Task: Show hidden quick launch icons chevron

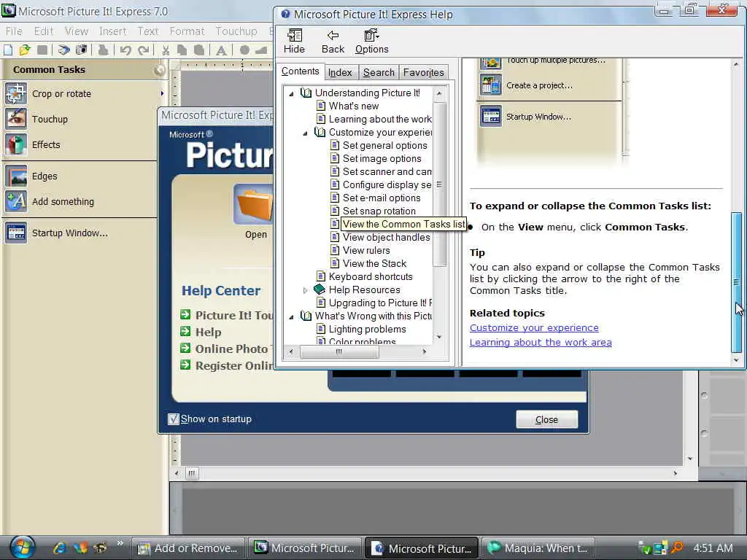Action: coord(120,542)
